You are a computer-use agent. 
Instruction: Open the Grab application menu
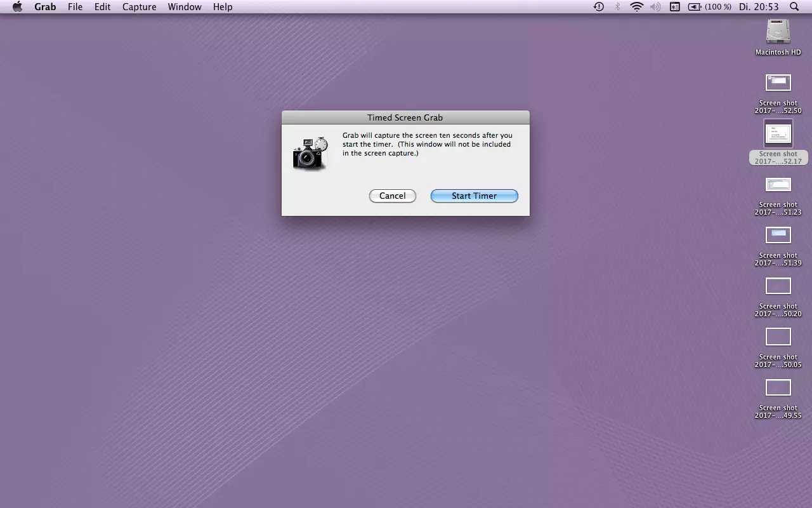click(x=45, y=7)
